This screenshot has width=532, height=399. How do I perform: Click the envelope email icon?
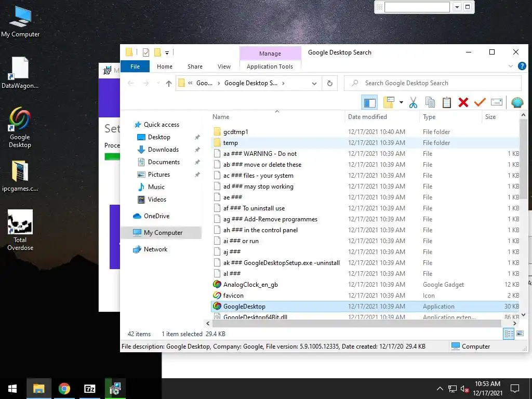[496, 102]
